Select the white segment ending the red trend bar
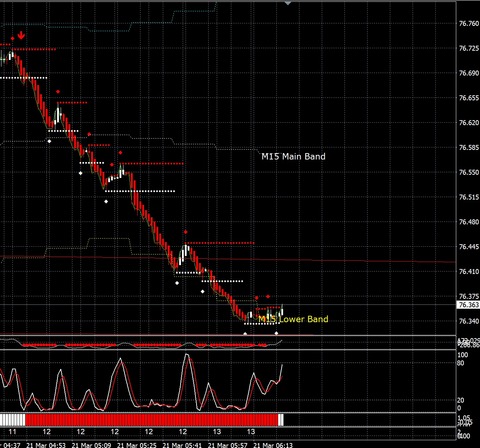Screen dimensions: 480x448 pos(281,420)
